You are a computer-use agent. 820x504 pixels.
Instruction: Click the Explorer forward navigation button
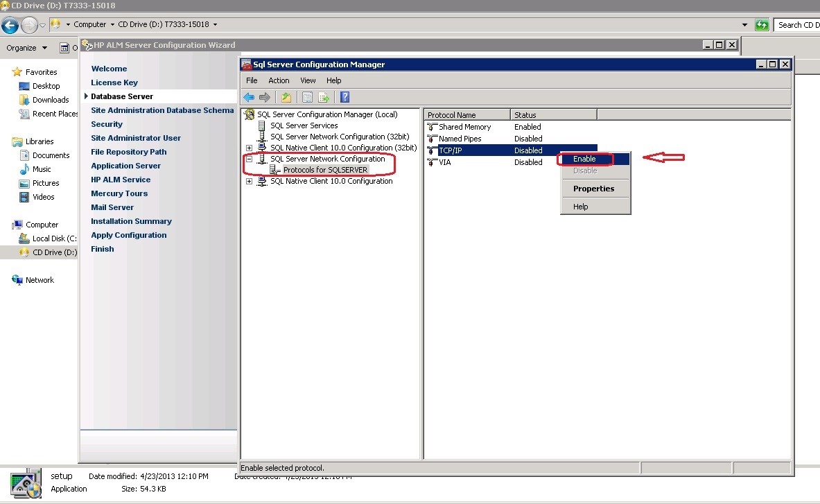click(28, 24)
